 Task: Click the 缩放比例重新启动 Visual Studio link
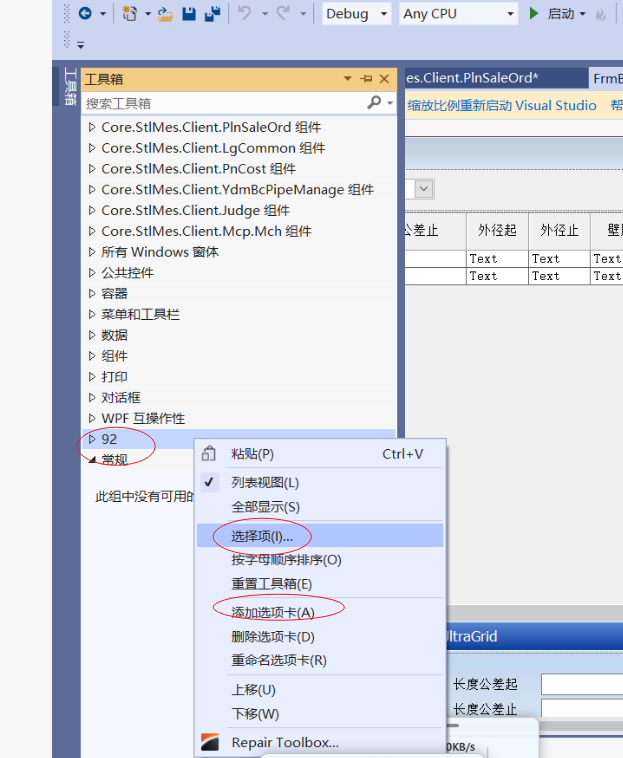coord(501,106)
